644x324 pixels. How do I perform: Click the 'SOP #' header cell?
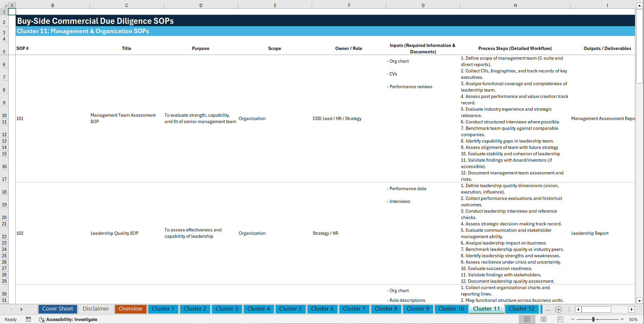[x=22, y=49]
